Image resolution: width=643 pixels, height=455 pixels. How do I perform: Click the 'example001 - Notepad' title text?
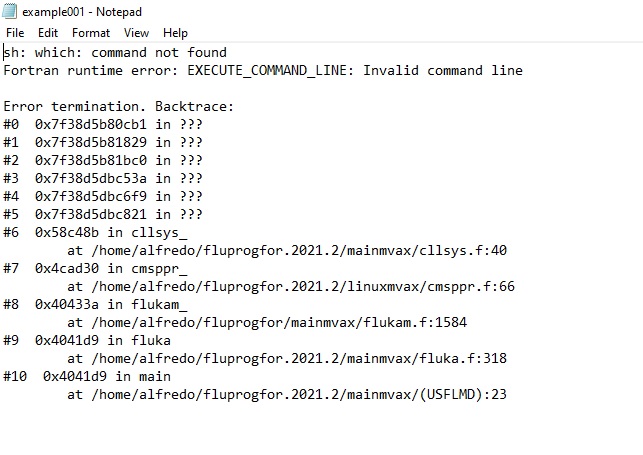click(82, 12)
